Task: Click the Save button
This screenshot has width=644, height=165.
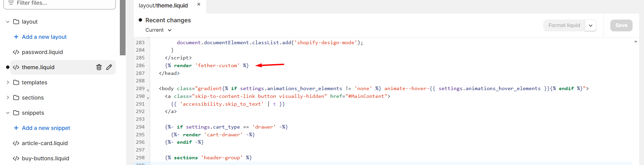Action: 621,25
